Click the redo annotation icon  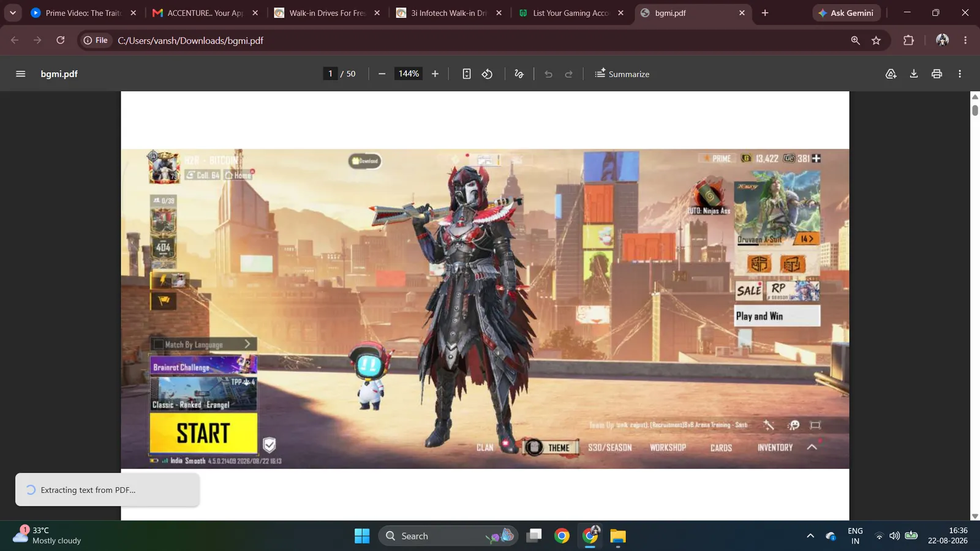coord(569,73)
